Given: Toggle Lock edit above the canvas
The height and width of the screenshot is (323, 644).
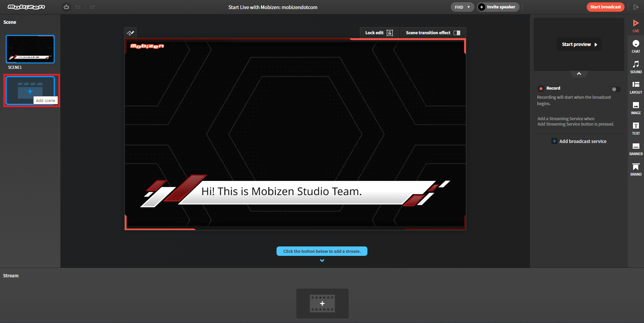Looking at the screenshot, I should (379, 33).
